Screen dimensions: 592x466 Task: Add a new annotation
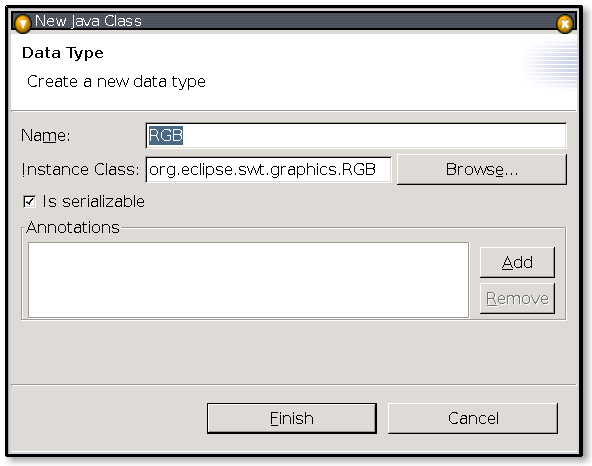(517, 262)
